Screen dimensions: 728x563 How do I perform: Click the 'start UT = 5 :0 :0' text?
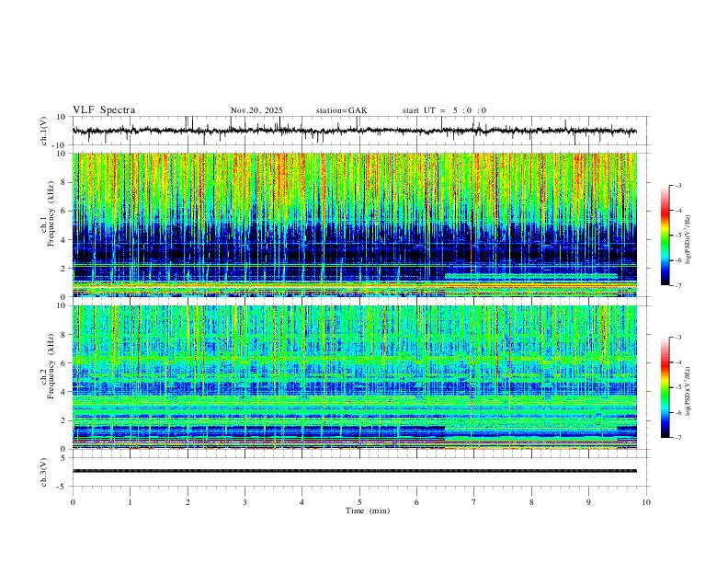444,110
